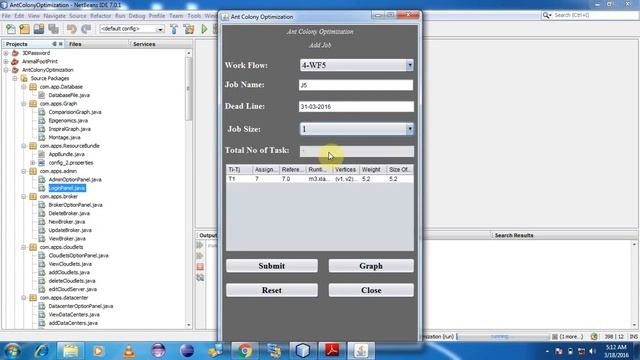Viewport: 640px width, 360px height.
Task: Click the Projects tree vertical scrollbar
Action: click(189, 90)
